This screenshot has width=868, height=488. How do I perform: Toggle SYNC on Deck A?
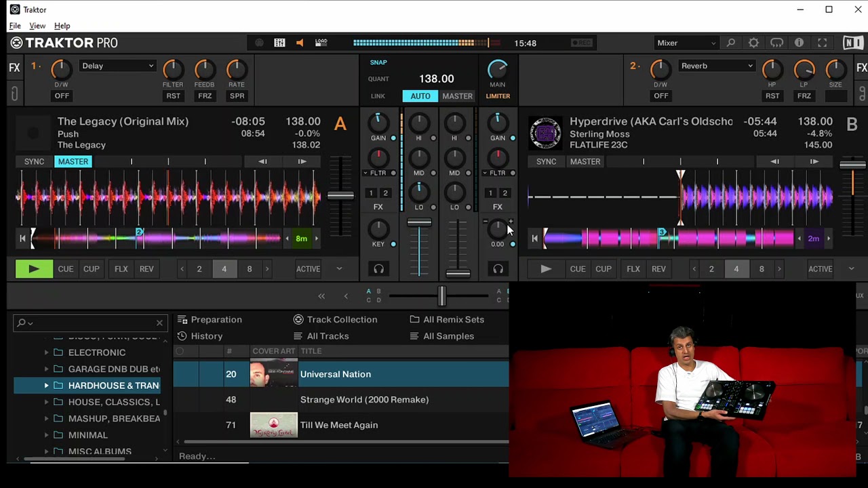point(34,161)
